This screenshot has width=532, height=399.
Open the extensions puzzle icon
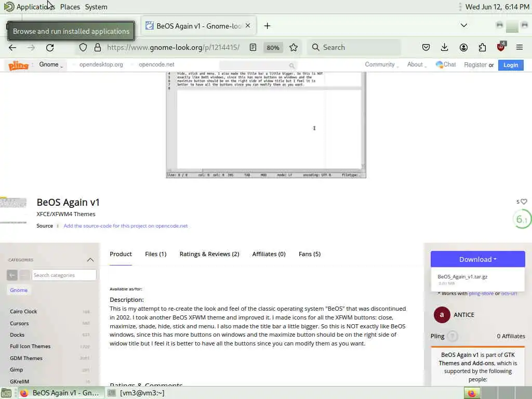[482, 47]
